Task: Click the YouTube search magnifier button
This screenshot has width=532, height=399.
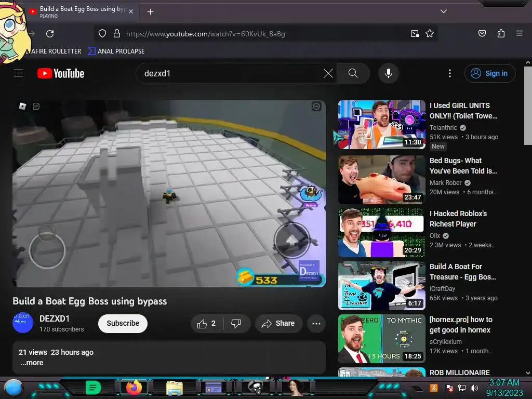Action: (353, 73)
